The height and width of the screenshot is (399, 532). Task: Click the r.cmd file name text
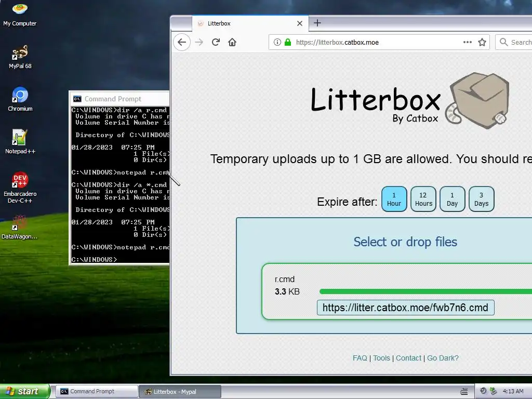pyautogui.click(x=285, y=279)
